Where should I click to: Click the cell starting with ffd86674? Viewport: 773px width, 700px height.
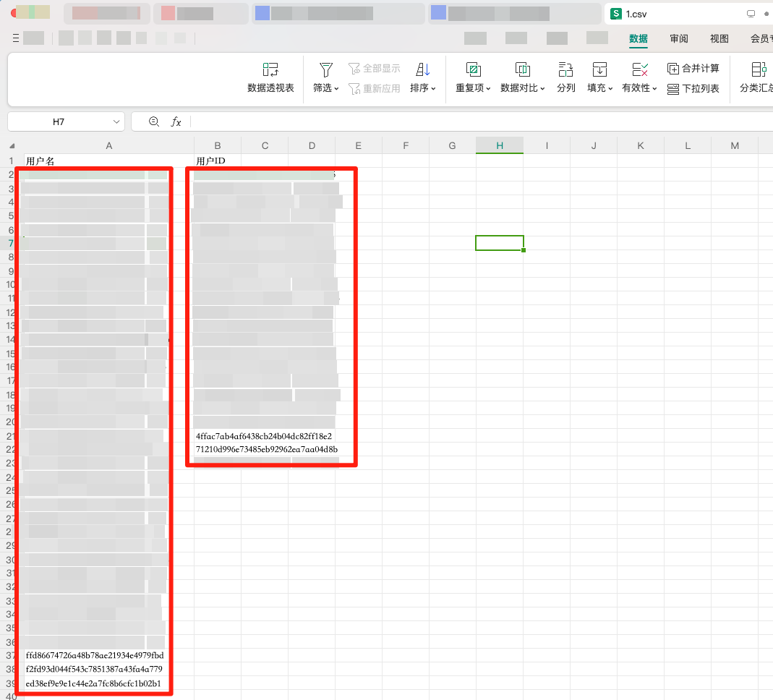click(95, 656)
